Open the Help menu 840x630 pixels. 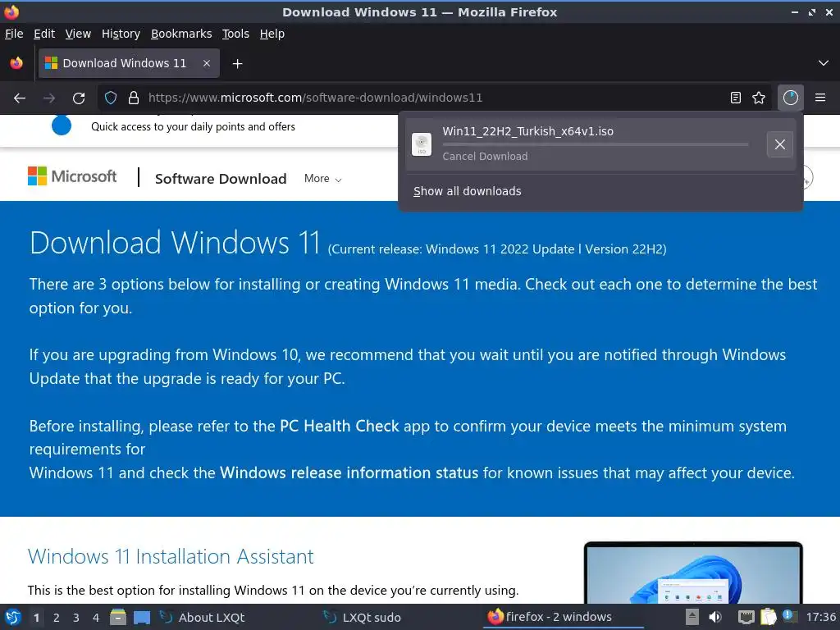coord(272,34)
